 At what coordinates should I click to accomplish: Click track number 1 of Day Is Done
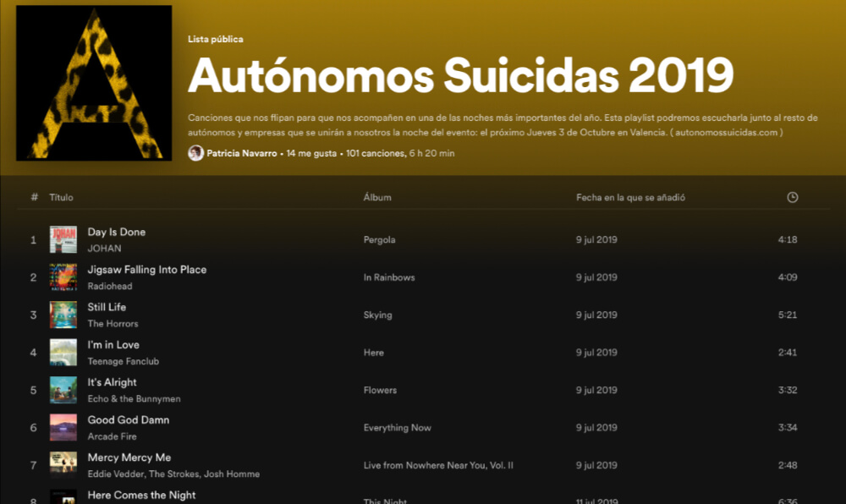[34, 240]
